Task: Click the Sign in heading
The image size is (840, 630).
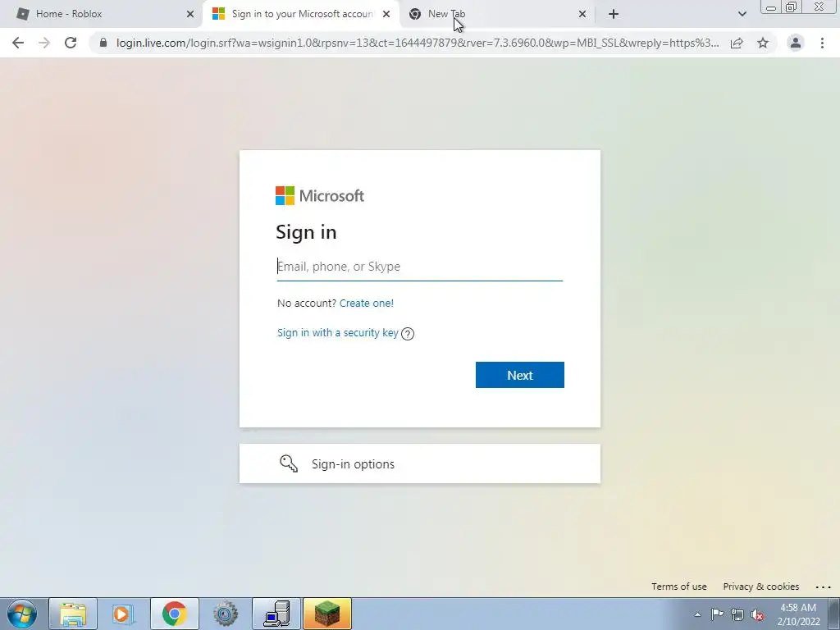Action: (306, 232)
